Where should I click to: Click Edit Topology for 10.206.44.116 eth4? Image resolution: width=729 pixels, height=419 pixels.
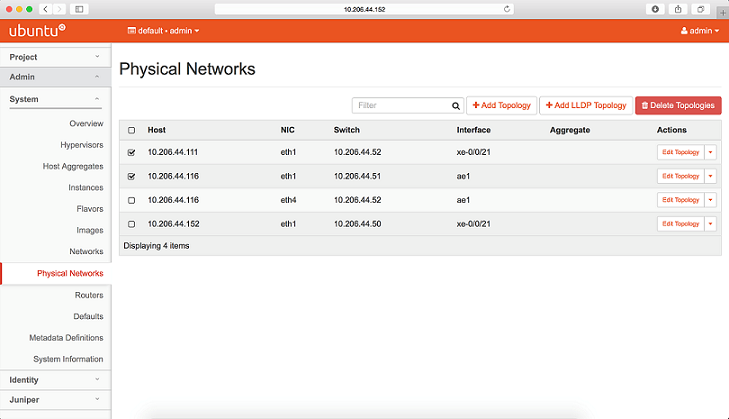pos(681,200)
